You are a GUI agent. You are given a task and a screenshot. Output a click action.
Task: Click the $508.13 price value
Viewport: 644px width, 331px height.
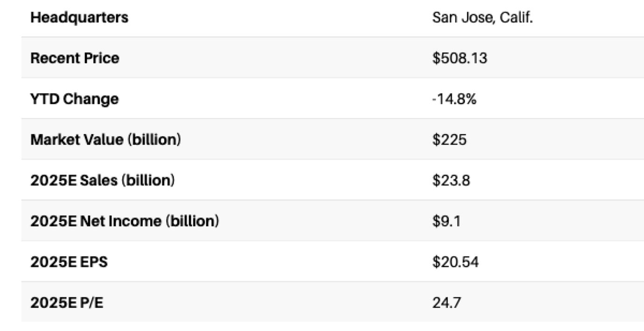(x=460, y=58)
